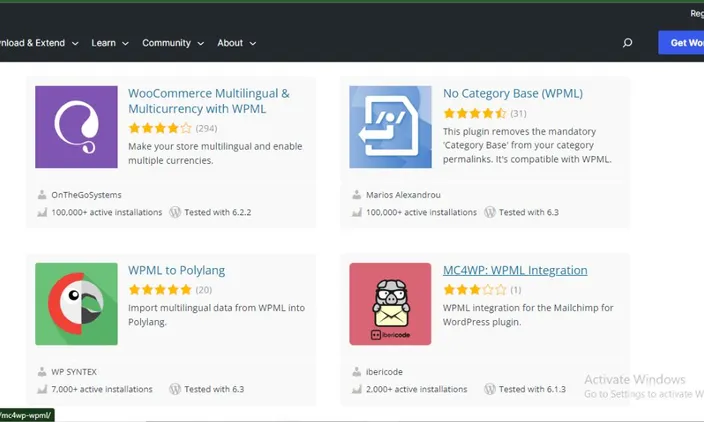The width and height of the screenshot is (704, 422).
Task: Open the MC4WP ibericode plugin thumbnail
Action: click(x=391, y=304)
